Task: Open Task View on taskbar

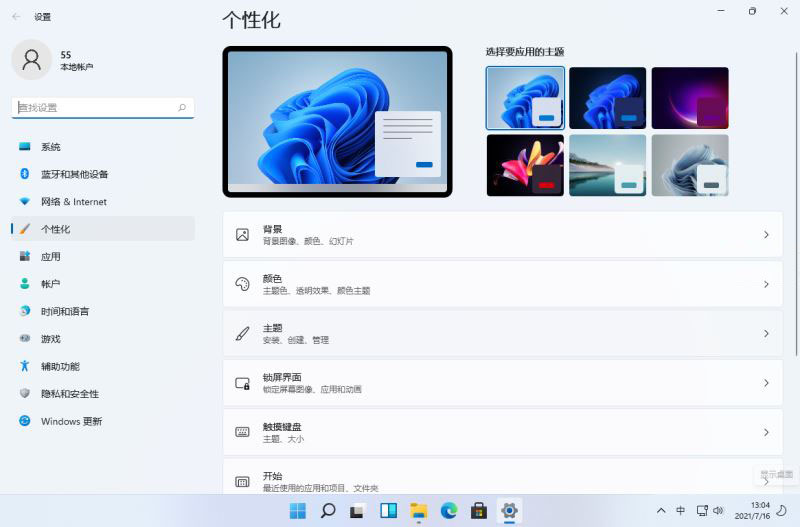Action: 358,510
